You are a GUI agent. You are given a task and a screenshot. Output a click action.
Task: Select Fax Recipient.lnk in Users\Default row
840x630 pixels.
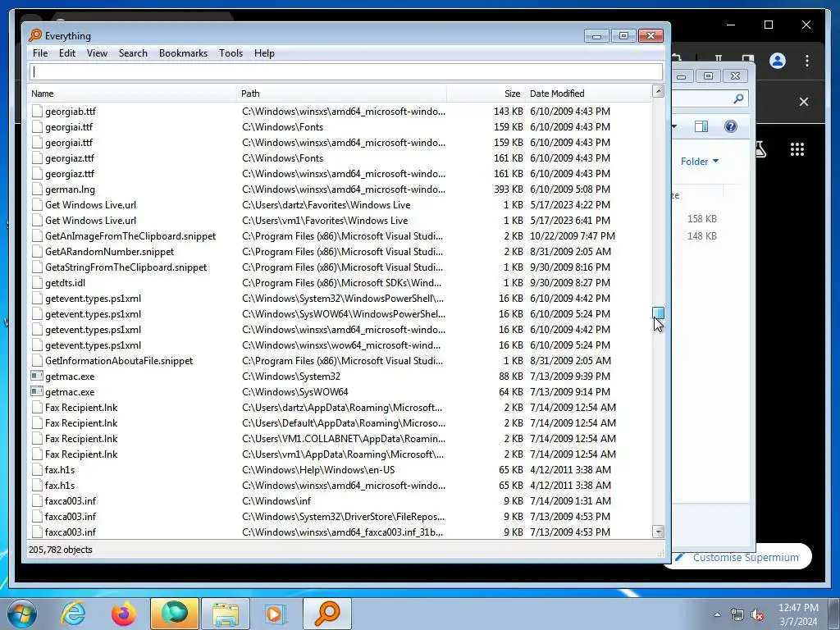pos(81,422)
